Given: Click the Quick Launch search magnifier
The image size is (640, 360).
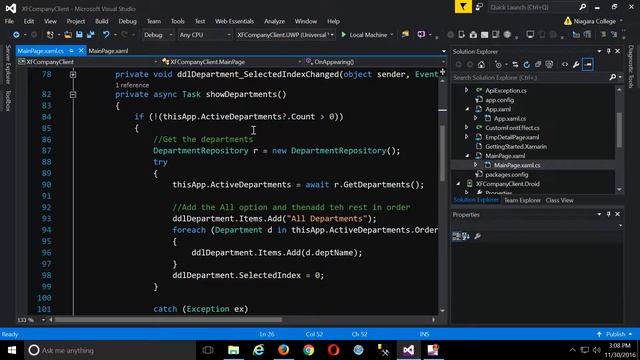Looking at the screenshot, I should click(x=582, y=7).
